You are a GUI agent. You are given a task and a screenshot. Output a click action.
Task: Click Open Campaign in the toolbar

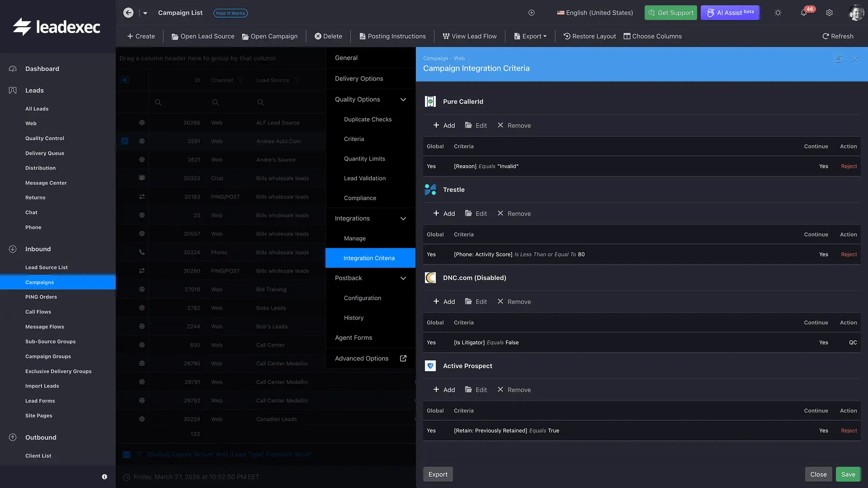pyautogui.click(x=270, y=36)
